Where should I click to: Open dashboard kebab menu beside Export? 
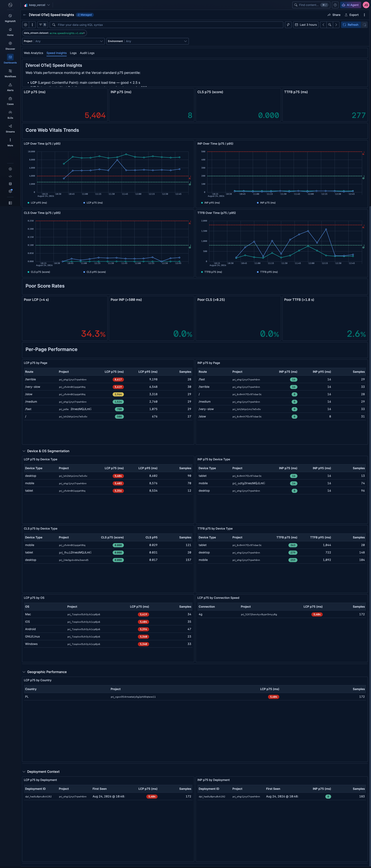[x=364, y=15]
